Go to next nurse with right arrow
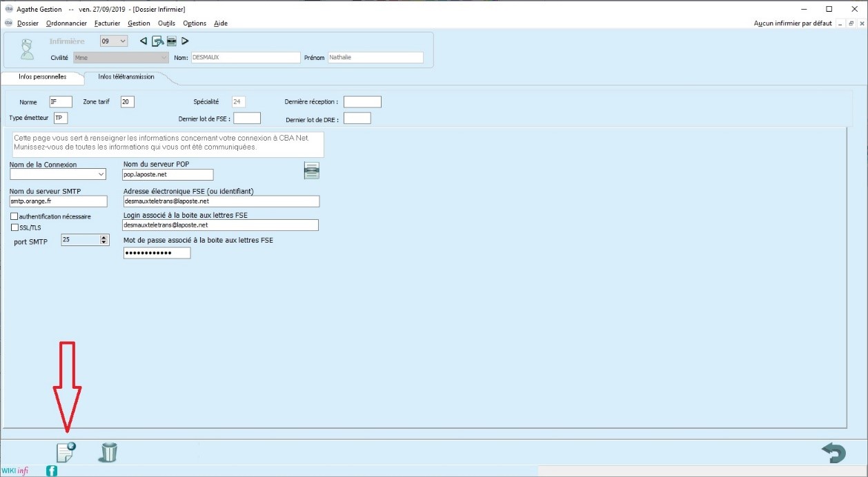 tap(185, 41)
